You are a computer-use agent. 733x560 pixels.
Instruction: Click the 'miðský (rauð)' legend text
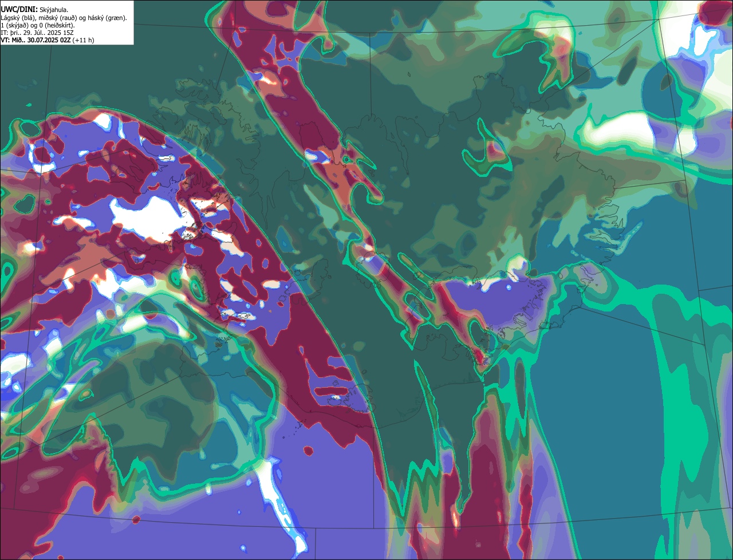coord(58,18)
